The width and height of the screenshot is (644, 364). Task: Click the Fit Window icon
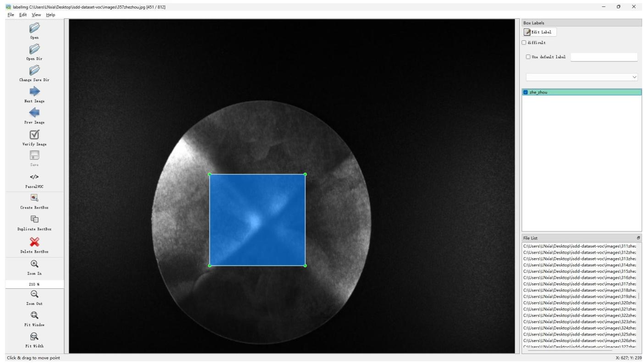point(34,315)
